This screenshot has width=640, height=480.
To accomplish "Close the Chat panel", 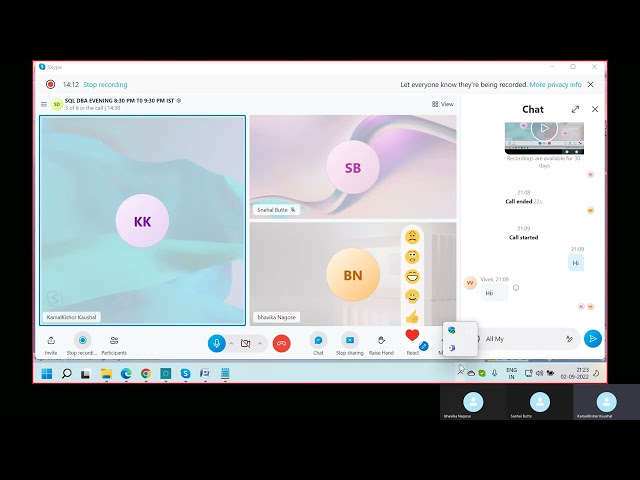I will click(x=595, y=109).
